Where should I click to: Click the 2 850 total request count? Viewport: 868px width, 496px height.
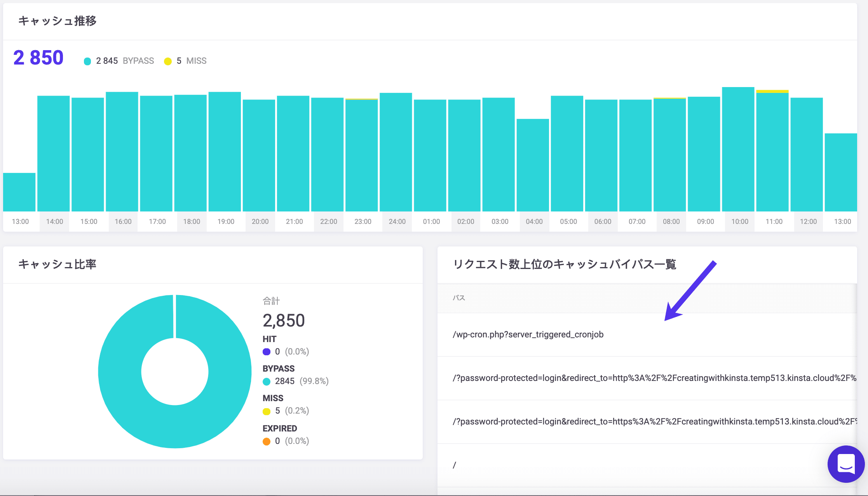coord(38,58)
